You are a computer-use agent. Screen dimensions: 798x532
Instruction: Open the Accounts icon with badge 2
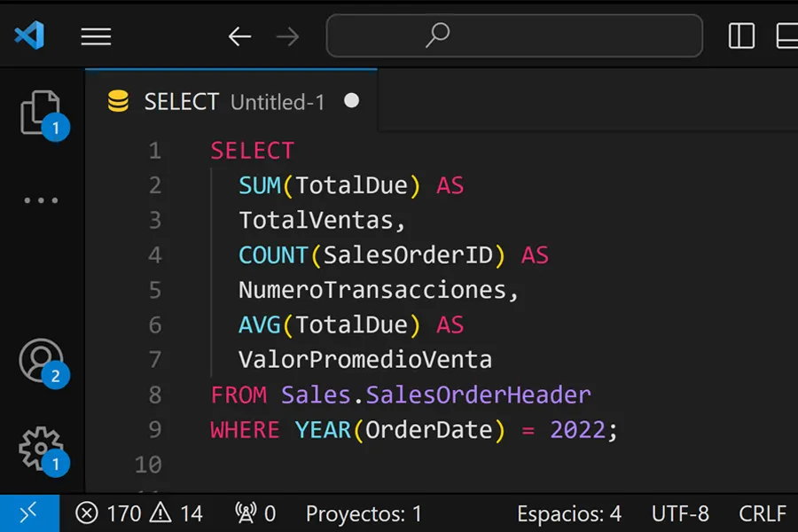[40, 362]
